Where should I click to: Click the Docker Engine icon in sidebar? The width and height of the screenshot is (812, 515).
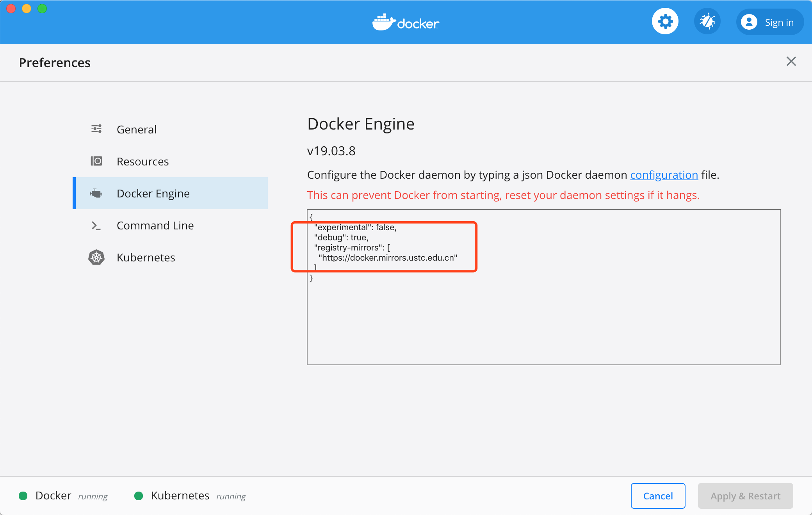coord(96,193)
